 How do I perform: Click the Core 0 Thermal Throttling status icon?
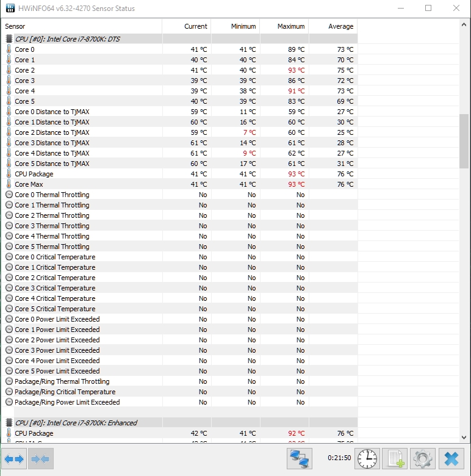click(9, 195)
